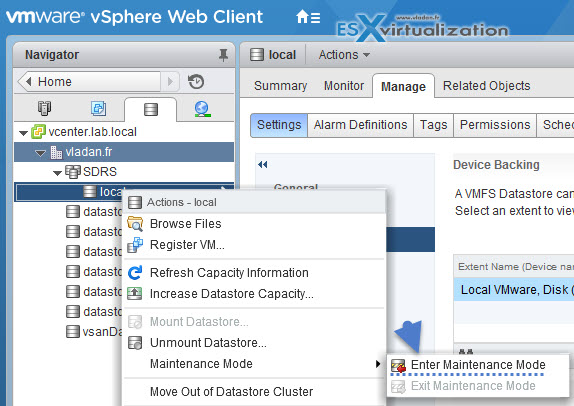The height and width of the screenshot is (406, 574).
Task: Select the local datastore tree row
Action: pos(124,192)
